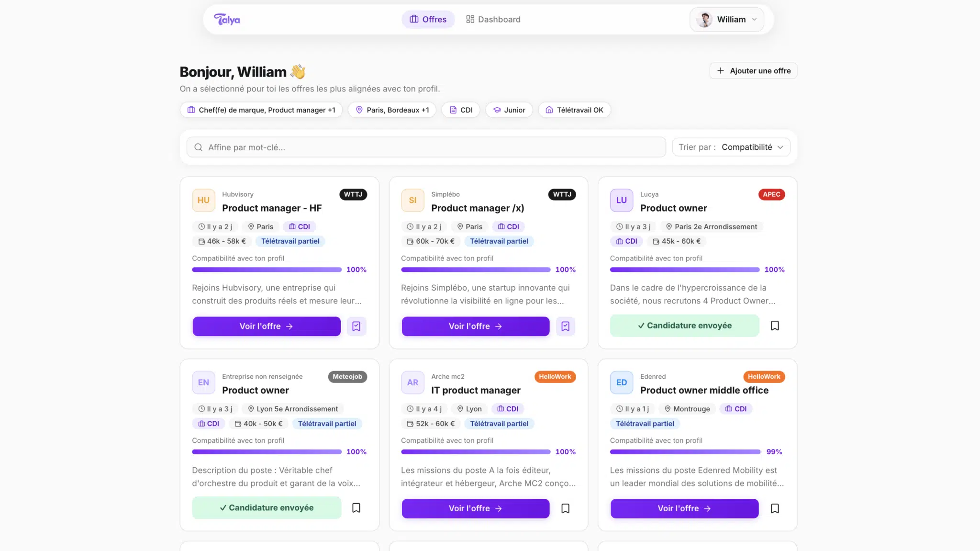The image size is (980, 551).
Task: Click Ajouter une offre button
Action: pyautogui.click(x=753, y=71)
